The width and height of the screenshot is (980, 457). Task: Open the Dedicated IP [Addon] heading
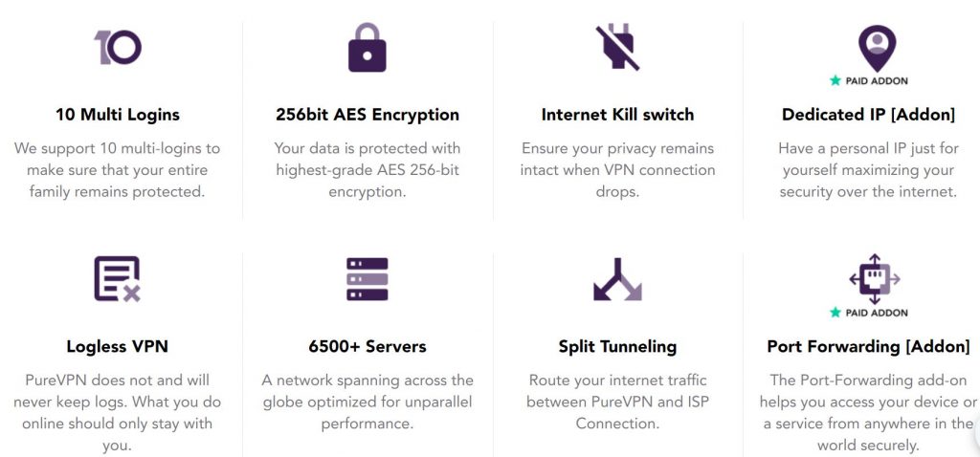(868, 115)
